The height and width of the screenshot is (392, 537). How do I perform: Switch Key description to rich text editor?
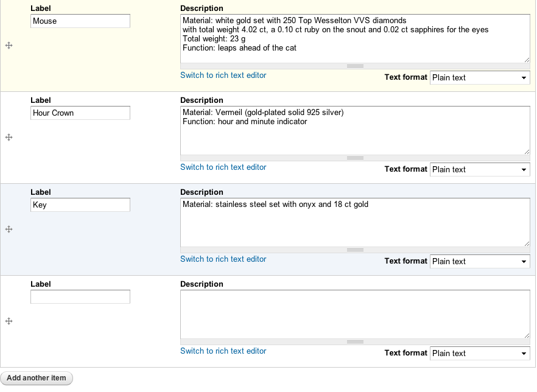[223, 259]
